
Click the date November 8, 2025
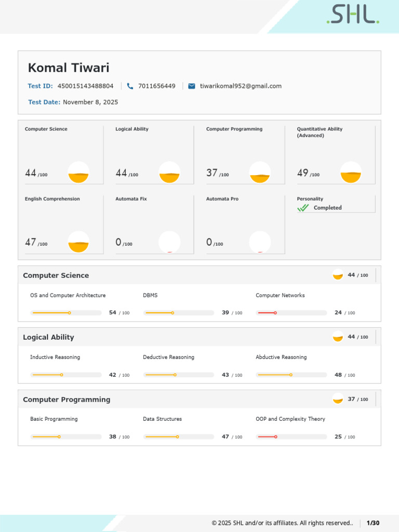tap(90, 102)
